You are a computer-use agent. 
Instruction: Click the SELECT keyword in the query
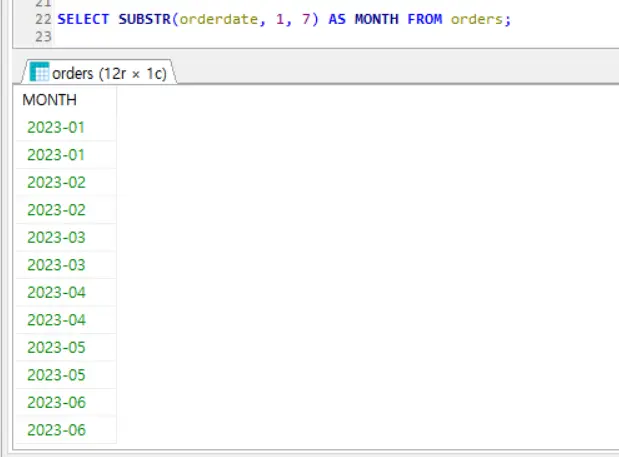coord(83,19)
